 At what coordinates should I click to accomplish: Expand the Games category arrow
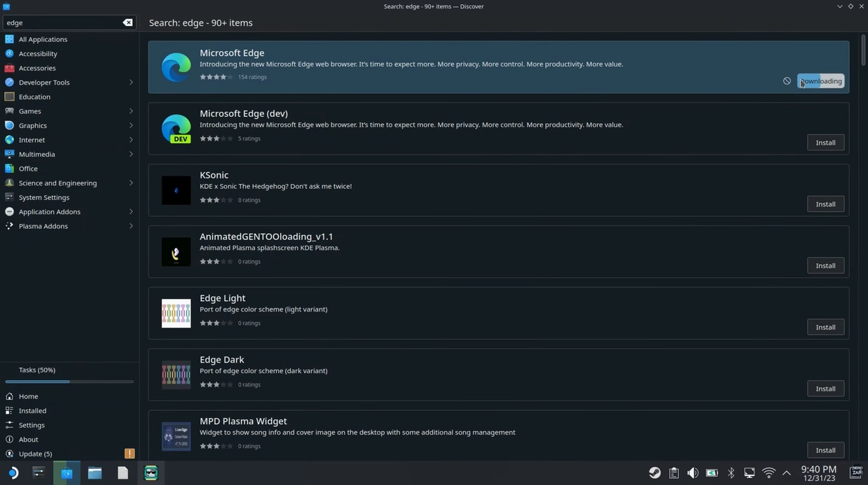(x=131, y=111)
